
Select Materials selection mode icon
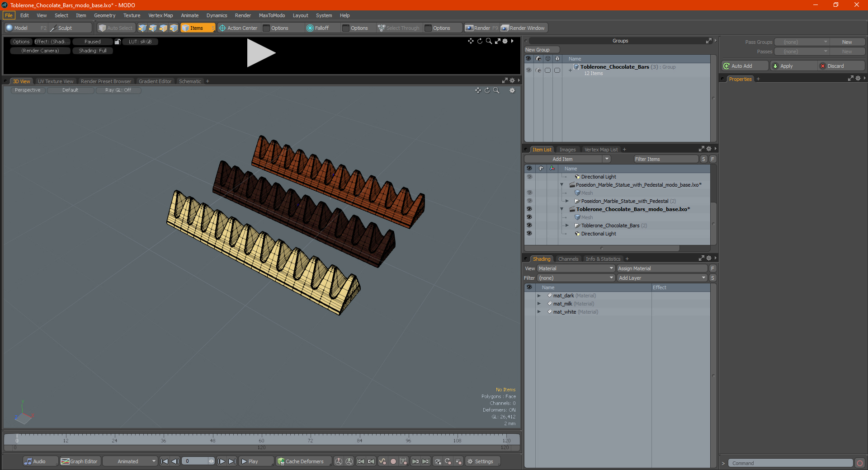(x=174, y=28)
